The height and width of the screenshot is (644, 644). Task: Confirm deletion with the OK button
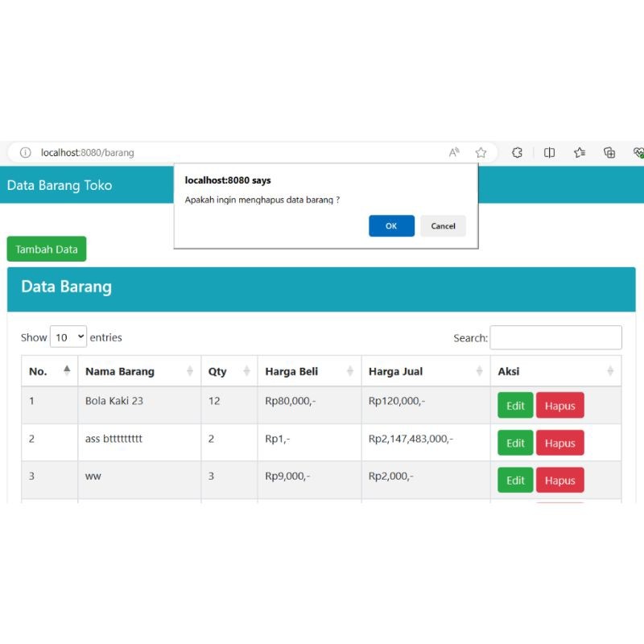point(391,226)
